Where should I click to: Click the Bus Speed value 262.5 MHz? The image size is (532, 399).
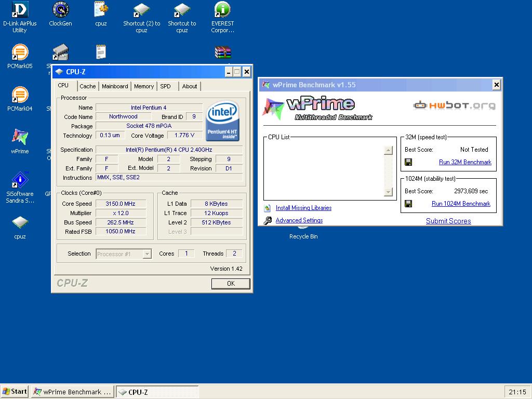[121, 222]
